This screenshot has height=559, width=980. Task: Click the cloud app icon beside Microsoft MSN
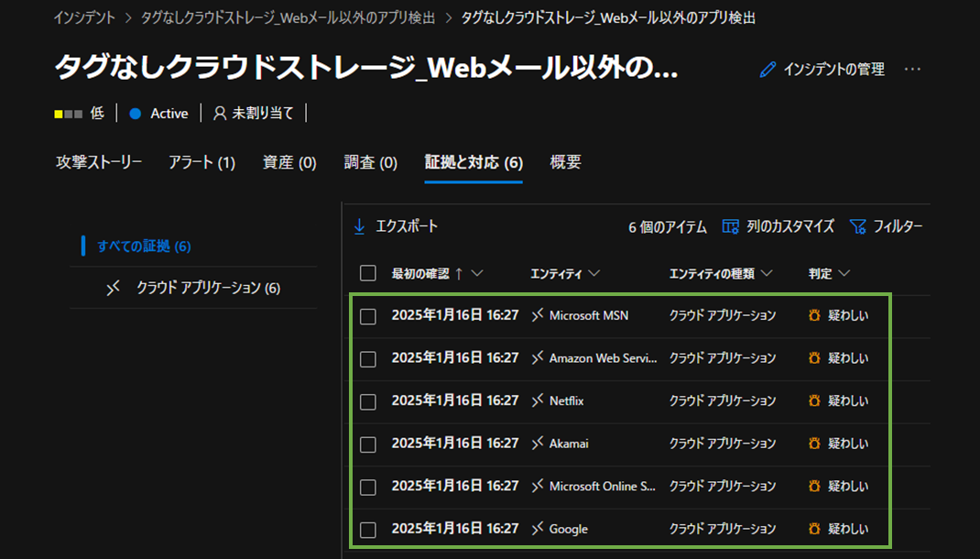coord(538,315)
